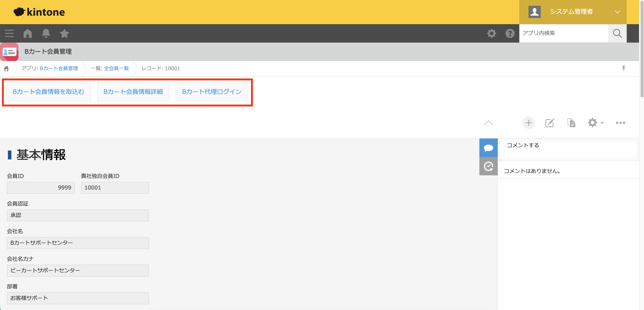The image size is (644, 310).
Task: Duplicate record copy icon
Action: [x=571, y=123]
